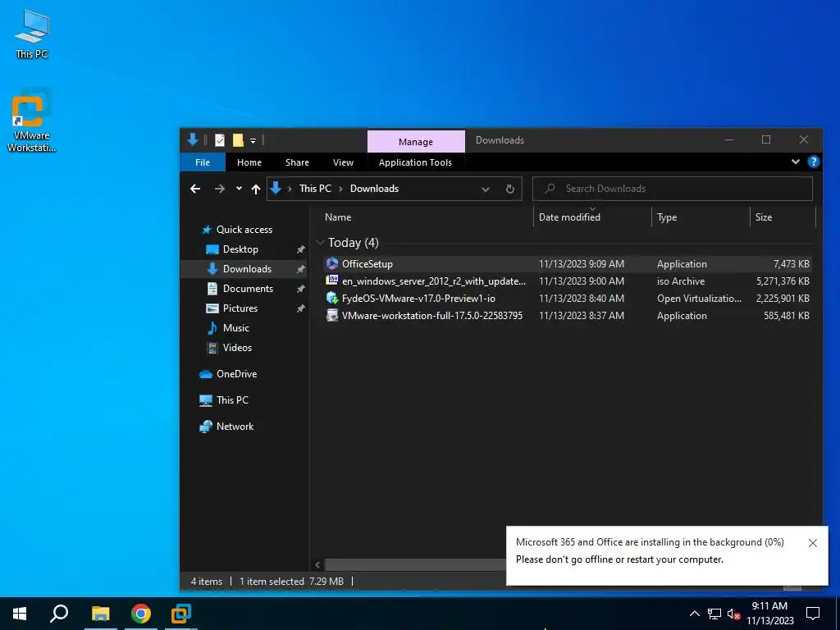Image resolution: width=840 pixels, height=630 pixels.
Task: Sort by the Name column header
Action: point(338,217)
